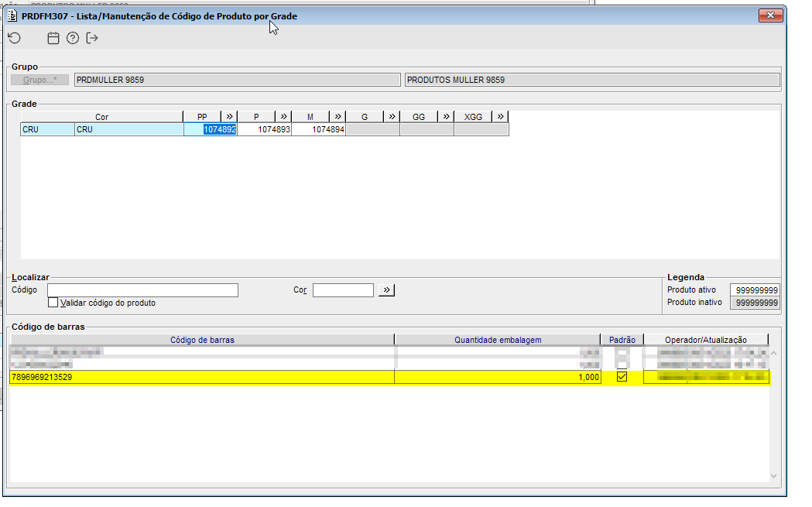The image size is (812, 507).
Task: Click the Padrão column header
Action: tap(622, 340)
